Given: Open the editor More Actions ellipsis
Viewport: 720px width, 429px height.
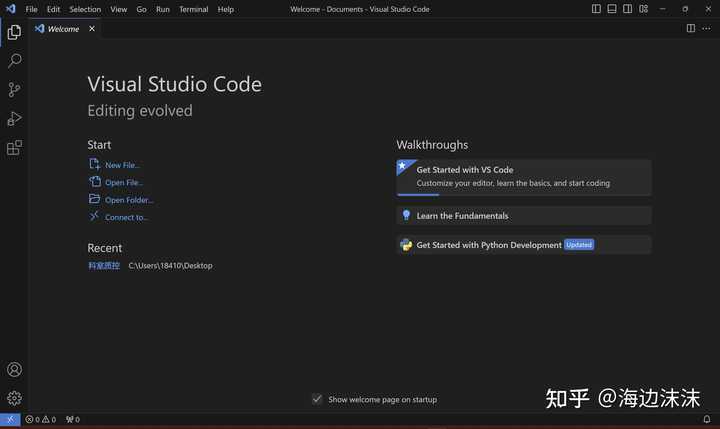Looking at the screenshot, I should [x=706, y=28].
